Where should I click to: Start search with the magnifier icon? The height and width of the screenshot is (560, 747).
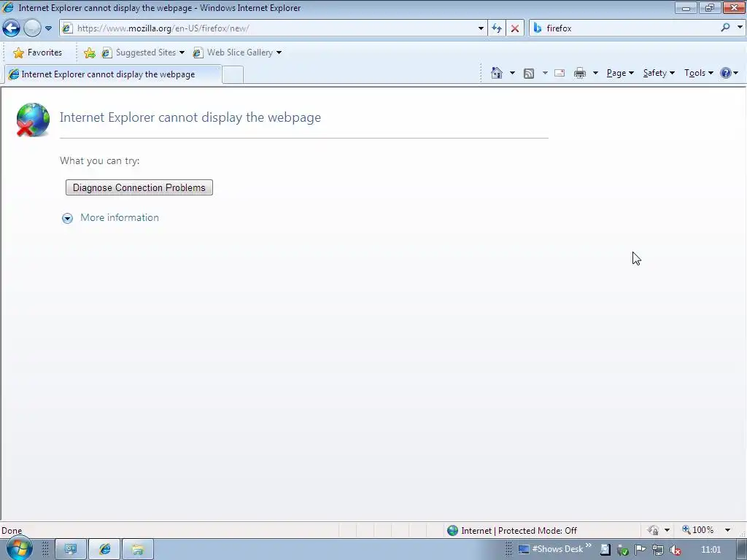coord(725,28)
